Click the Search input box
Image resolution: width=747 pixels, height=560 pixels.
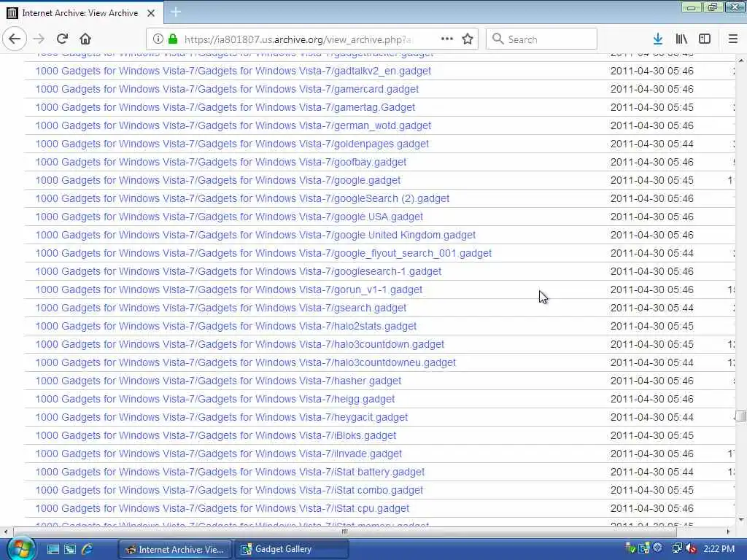[541, 39]
